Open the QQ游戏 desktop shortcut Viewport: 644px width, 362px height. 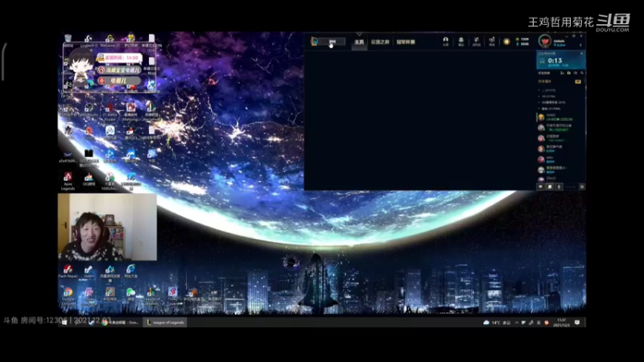[89, 179]
